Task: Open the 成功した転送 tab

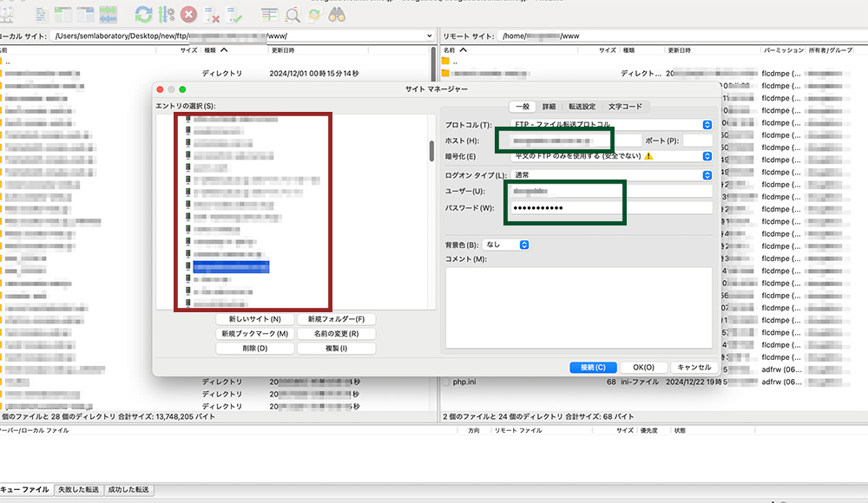Action: 128,490
